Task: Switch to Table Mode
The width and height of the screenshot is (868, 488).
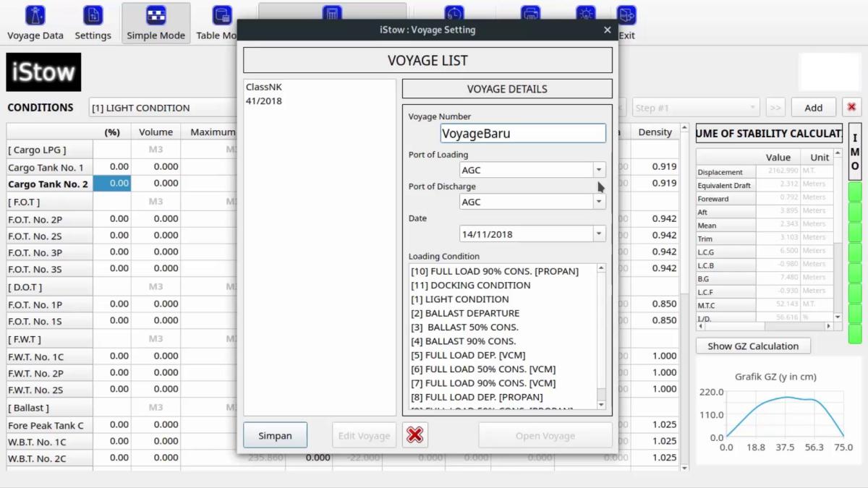Action: pos(217,22)
